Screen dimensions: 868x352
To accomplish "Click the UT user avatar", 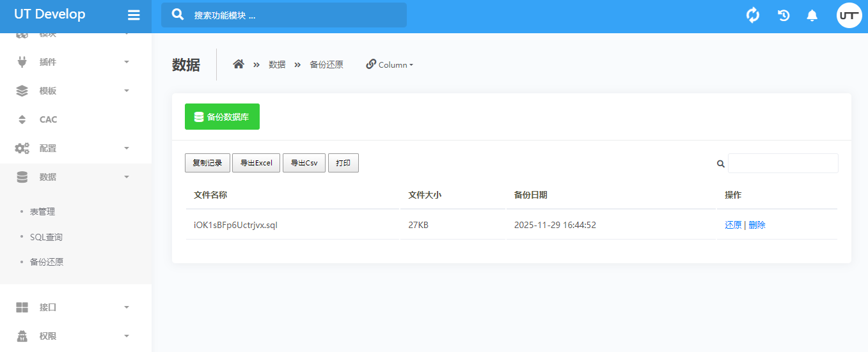I will [849, 15].
